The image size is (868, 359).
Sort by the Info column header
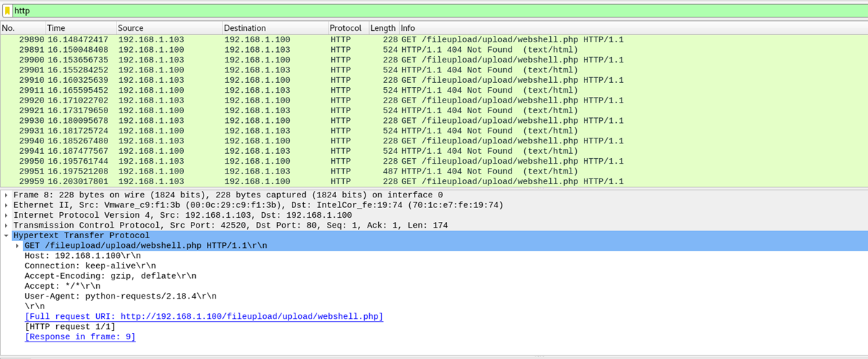[x=633, y=28]
